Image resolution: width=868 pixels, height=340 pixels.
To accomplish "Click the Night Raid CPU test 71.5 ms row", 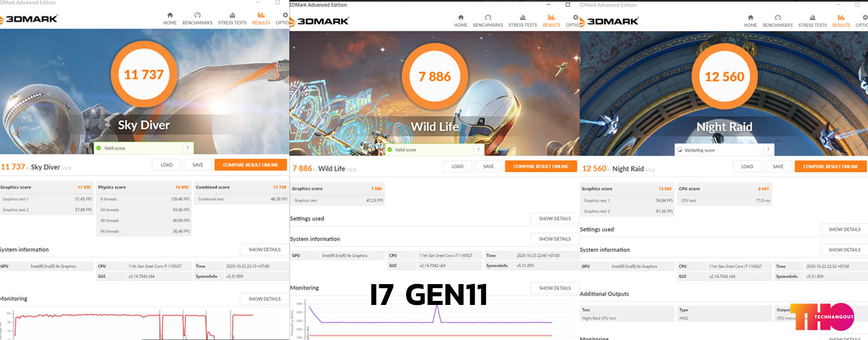I will 725,201.
